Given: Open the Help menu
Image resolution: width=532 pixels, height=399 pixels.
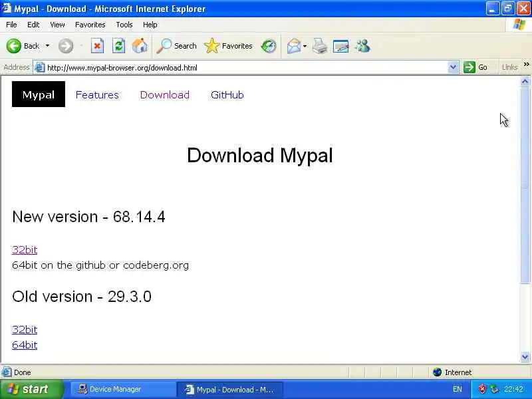Looking at the screenshot, I should [150, 25].
